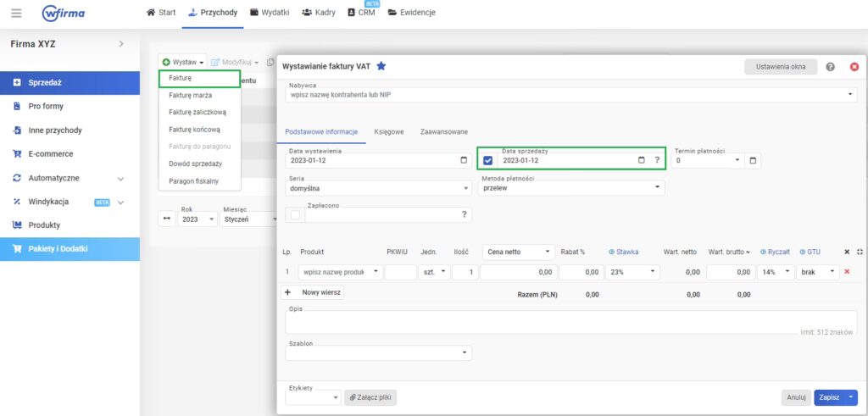This screenshot has height=416, width=868.
Task: Uncheck the Data sprzedaży checkbox
Action: (x=487, y=160)
